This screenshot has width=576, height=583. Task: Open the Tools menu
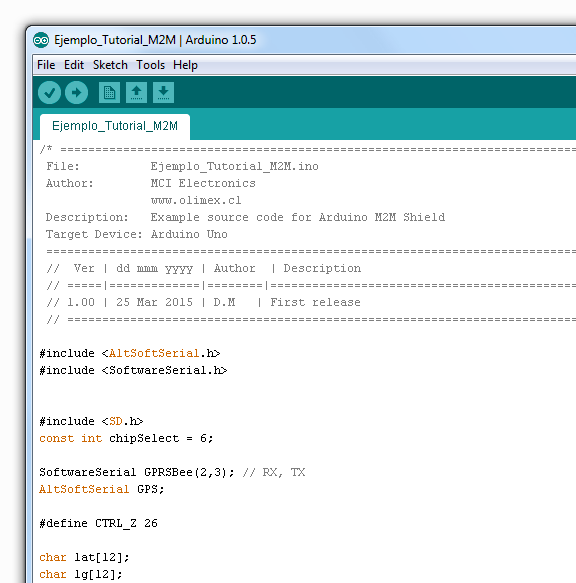[150, 65]
